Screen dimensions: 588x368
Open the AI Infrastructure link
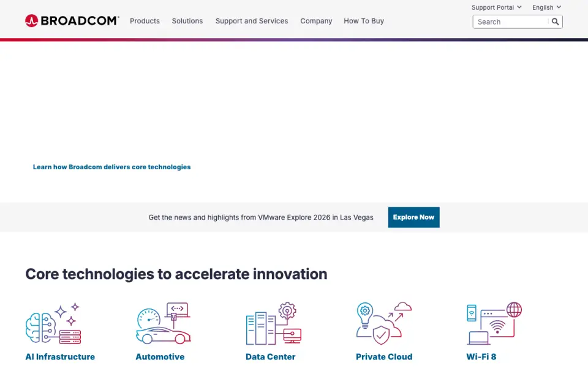click(x=60, y=357)
